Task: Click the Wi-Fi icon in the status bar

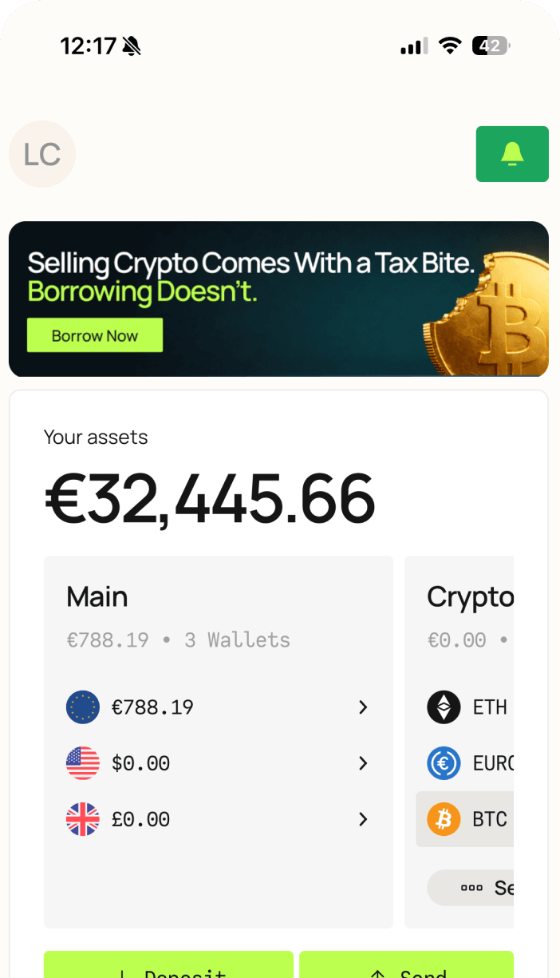Action: click(x=449, y=46)
